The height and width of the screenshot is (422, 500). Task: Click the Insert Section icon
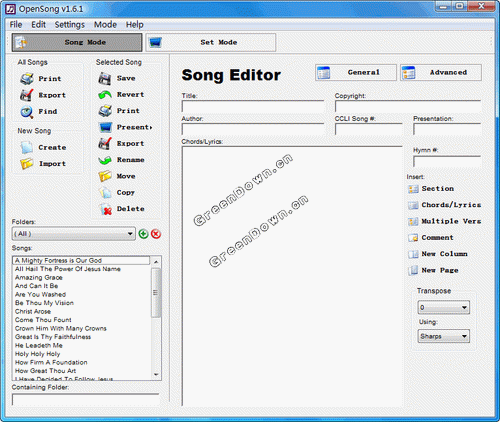[x=413, y=189]
